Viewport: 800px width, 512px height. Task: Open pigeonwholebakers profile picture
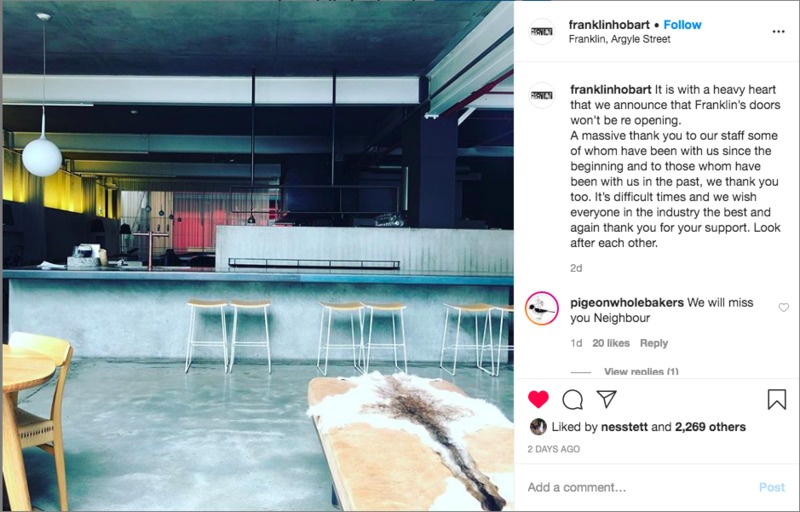(541, 309)
